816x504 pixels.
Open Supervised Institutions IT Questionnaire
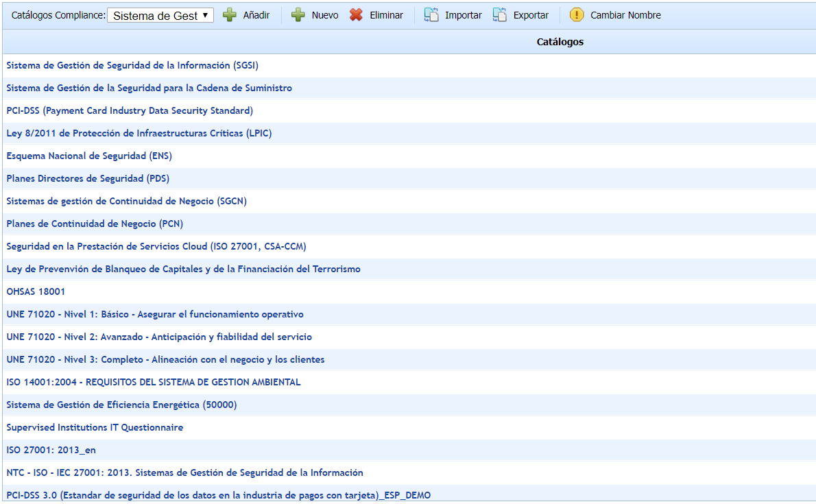(95, 428)
